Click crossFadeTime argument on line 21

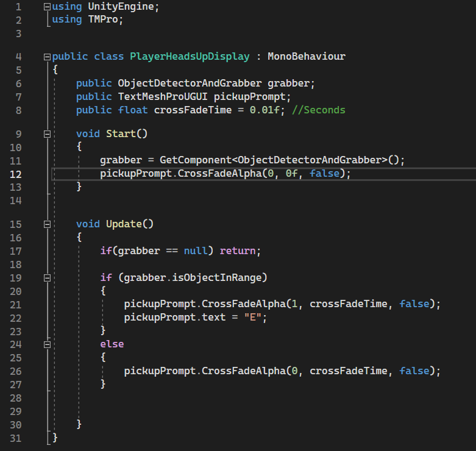click(x=349, y=304)
